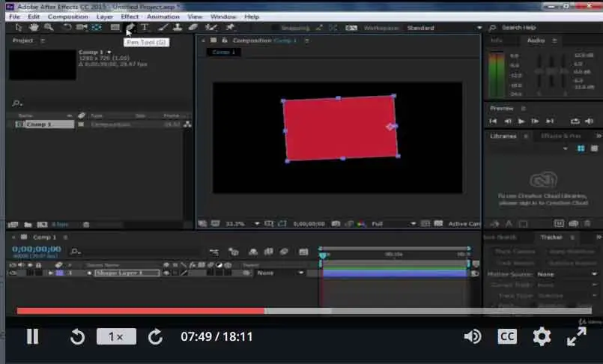
Task: Open video player settings gear
Action: (x=542, y=337)
